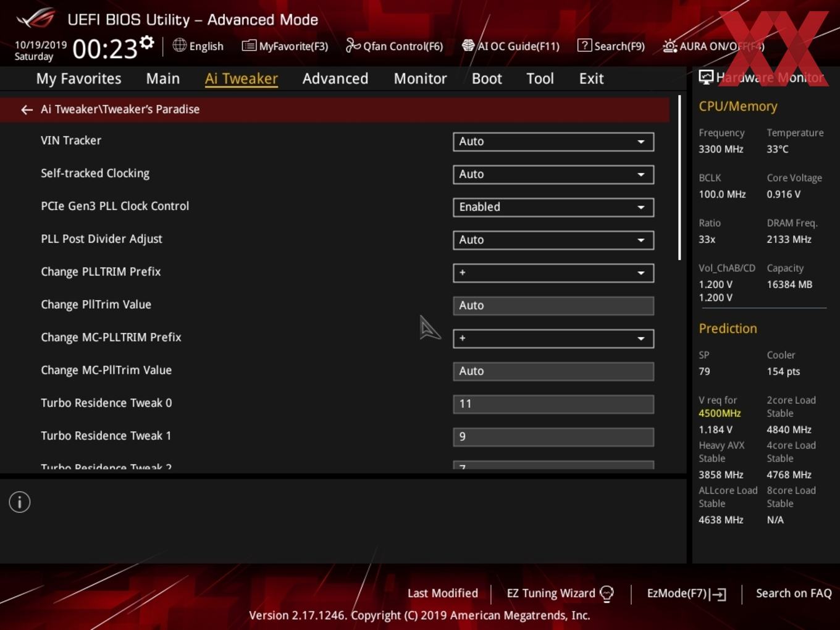Click the settings list scrollbar
840x630 pixels.
point(679,178)
